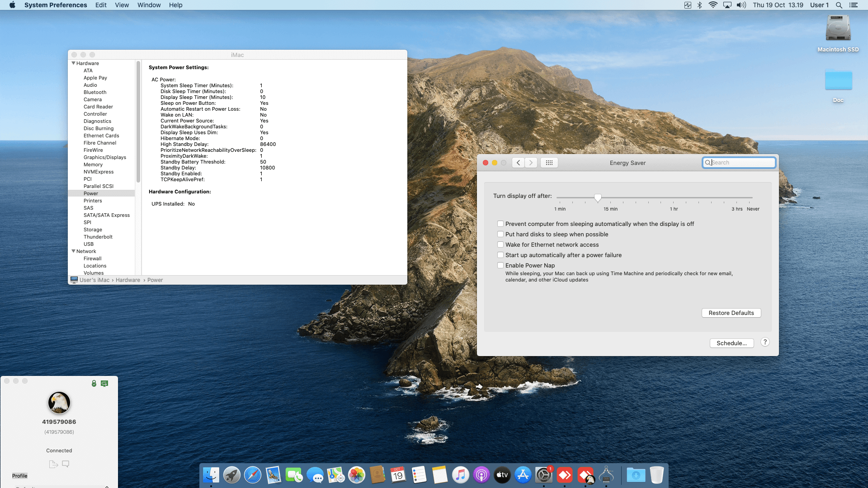Viewport: 868px width, 488px height.
Task: Open System Information icon in the Dock
Action: pos(606,475)
